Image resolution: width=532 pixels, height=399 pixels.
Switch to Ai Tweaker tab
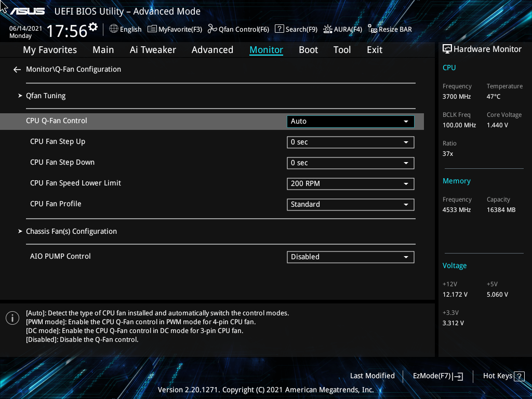click(153, 50)
